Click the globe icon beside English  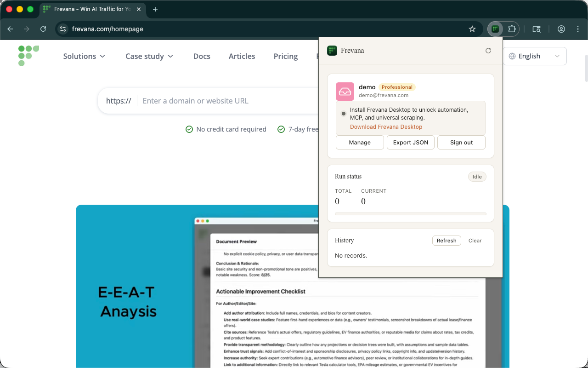pos(512,56)
